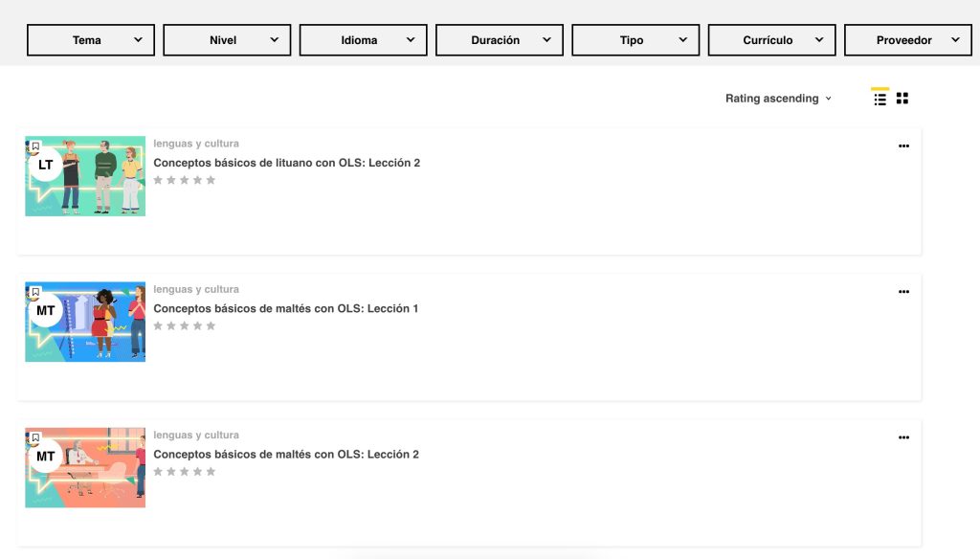
Task: Open more options for Maltés Lección 1
Action: pos(903,292)
